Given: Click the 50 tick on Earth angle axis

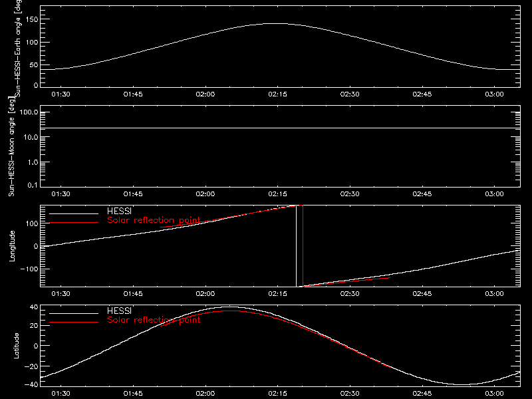Looking at the screenshot, I should (x=34, y=65).
